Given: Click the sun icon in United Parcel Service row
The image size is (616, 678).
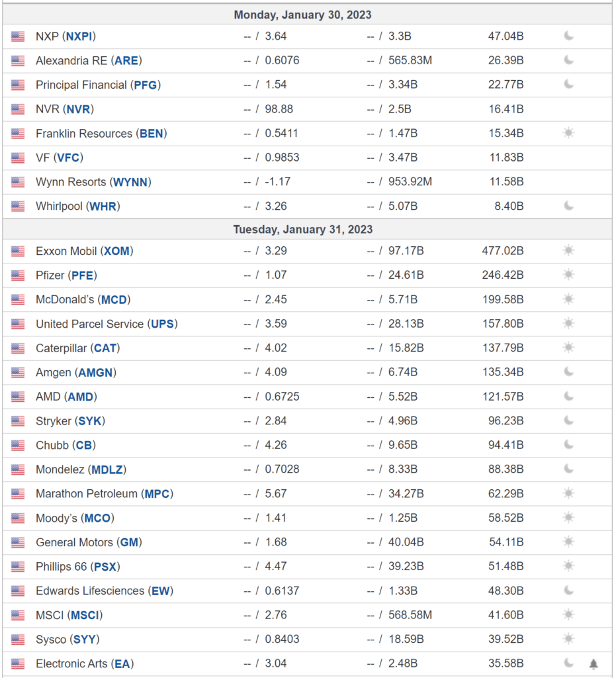Looking at the screenshot, I should click(x=569, y=323).
